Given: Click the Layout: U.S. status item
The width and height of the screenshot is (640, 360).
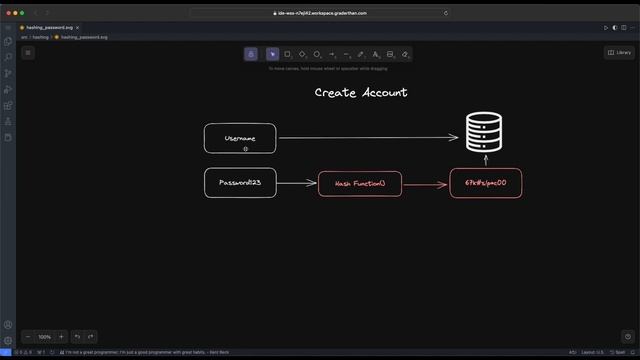Looking at the screenshot, I should pyautogui.click(x=592, y=352).
